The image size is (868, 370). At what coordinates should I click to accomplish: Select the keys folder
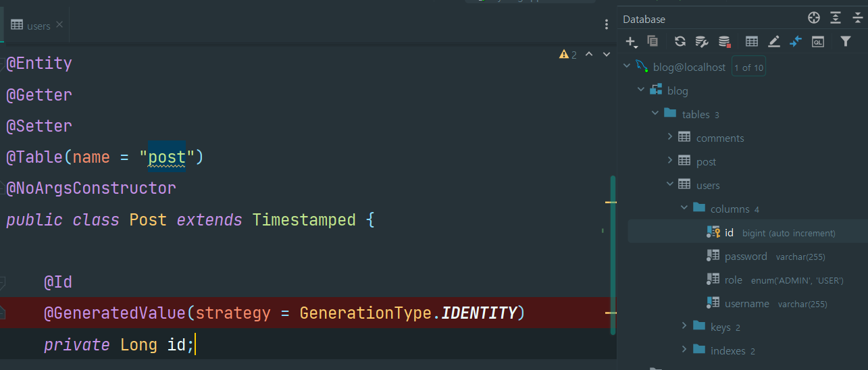pyautogui.click(x=721, y=327)
